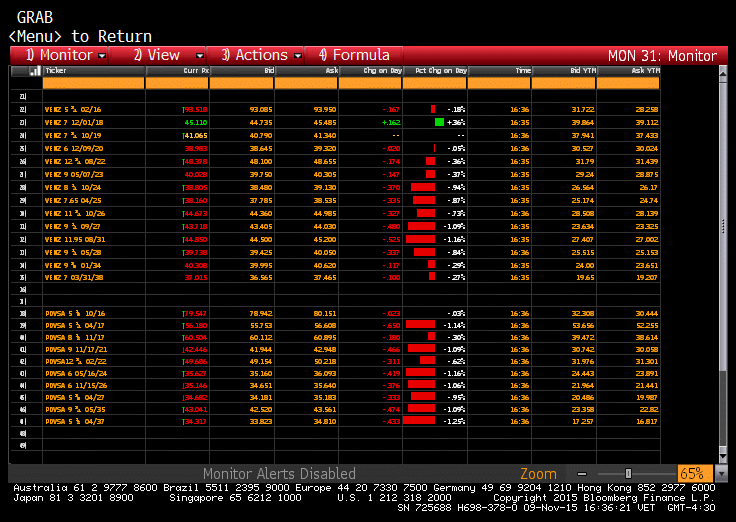Viewport: 736px width, 522px height.
Task: Click the scrollbar up arrow
Action: (x=723, y=73)
